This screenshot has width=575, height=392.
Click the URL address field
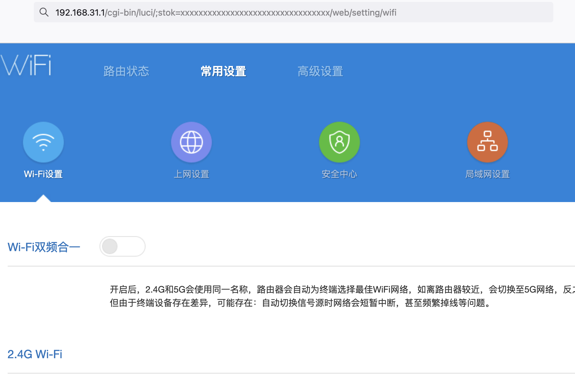tap(293, 12)
